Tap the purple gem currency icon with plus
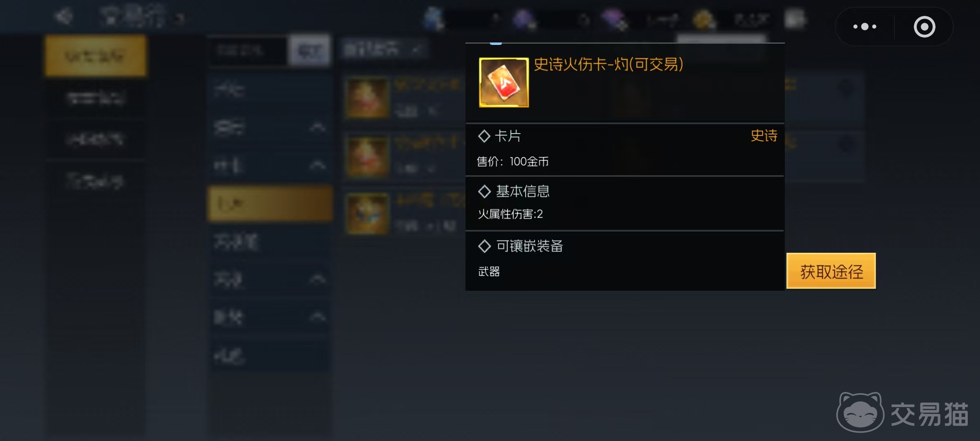Viewport: 980px width, 441px height. [x=615, y=19]
